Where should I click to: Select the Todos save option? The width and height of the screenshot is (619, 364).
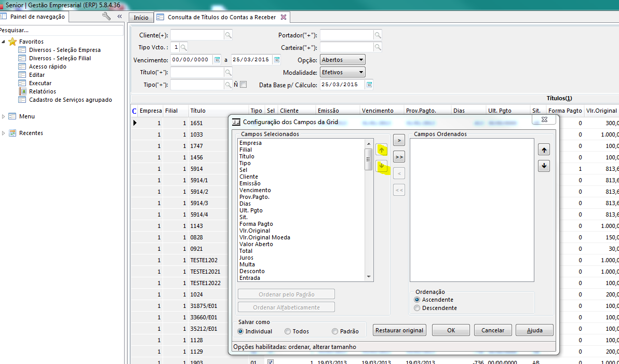point(288,331)
